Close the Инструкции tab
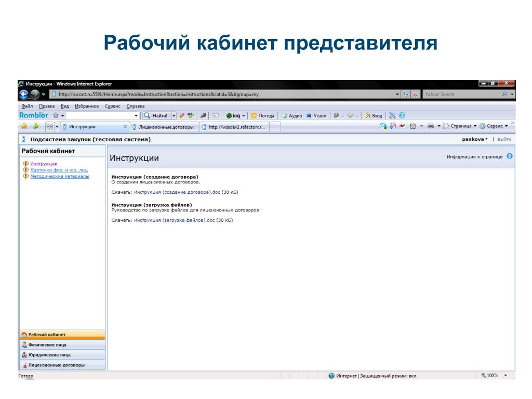Screen dimensions: 532x399 point(125,127)
